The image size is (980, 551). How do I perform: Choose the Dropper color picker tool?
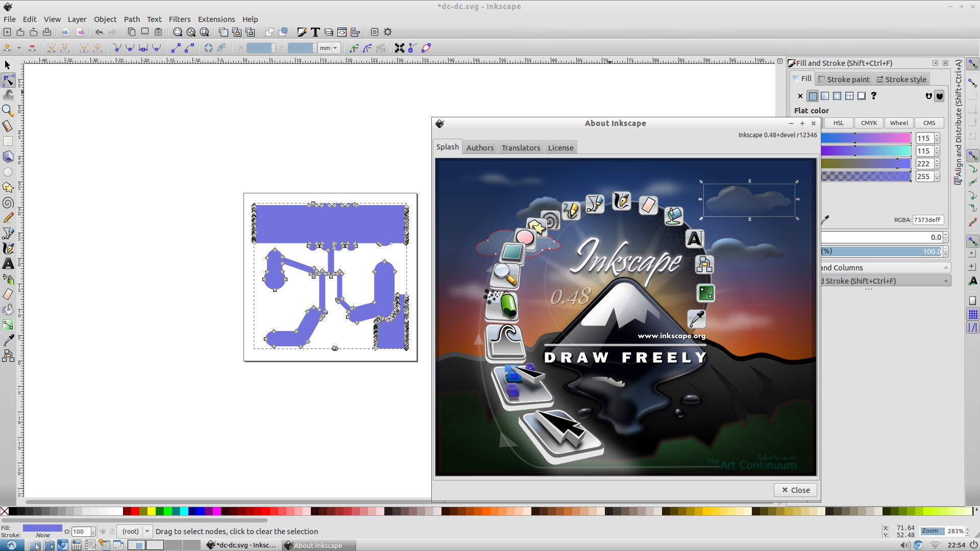click(x=8, y=340)
